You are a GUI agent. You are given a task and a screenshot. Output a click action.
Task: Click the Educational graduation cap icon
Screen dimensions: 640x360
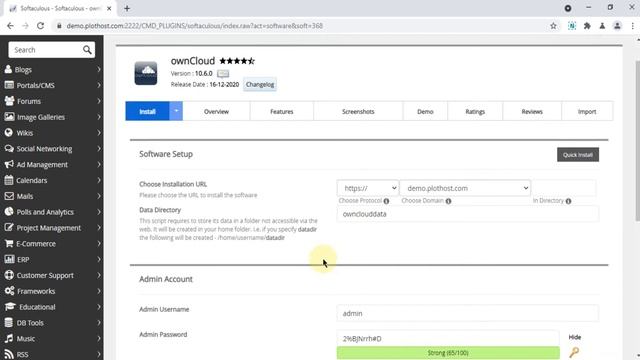point(10,307)
